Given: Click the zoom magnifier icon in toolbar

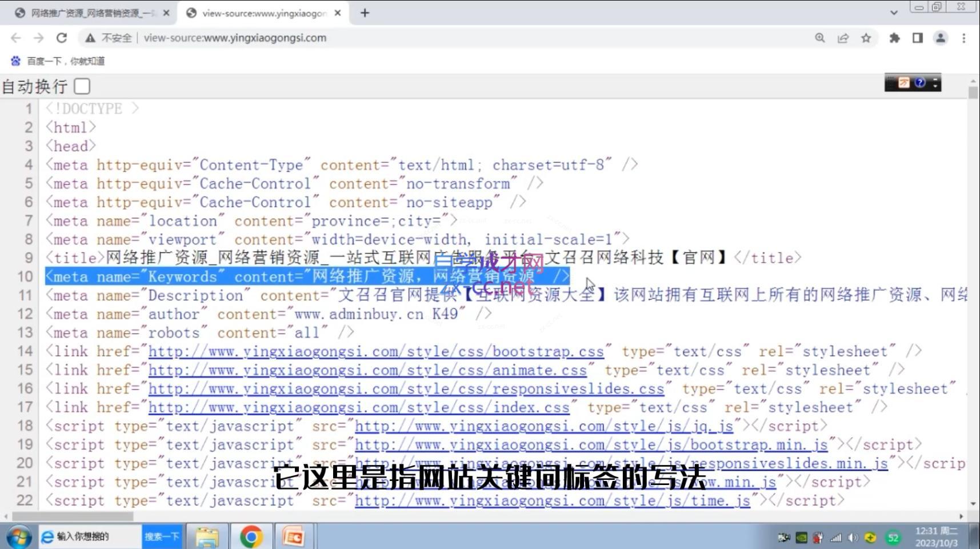Looking at the screenshot, I should (819, 38).
